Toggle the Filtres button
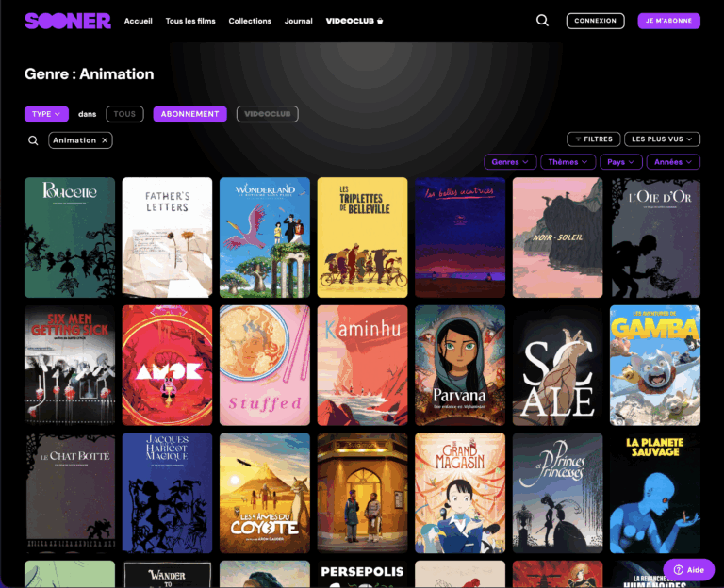The image size is (724, 588). pyautogui.click(x=593, y=139)
